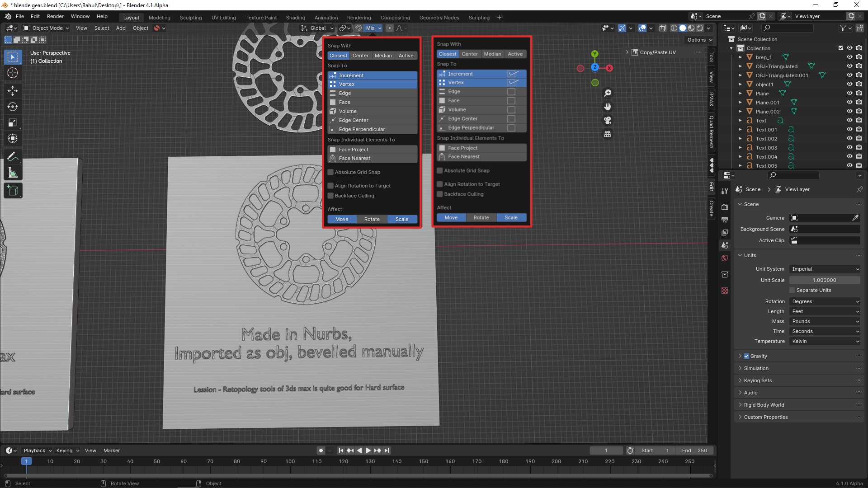
Task: Open the Unit System Imperial dropdown
Action: 825,269
